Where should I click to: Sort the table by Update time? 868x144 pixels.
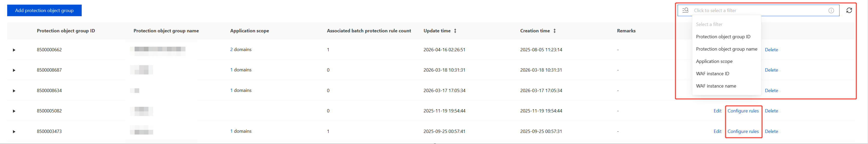pos(455,31)
